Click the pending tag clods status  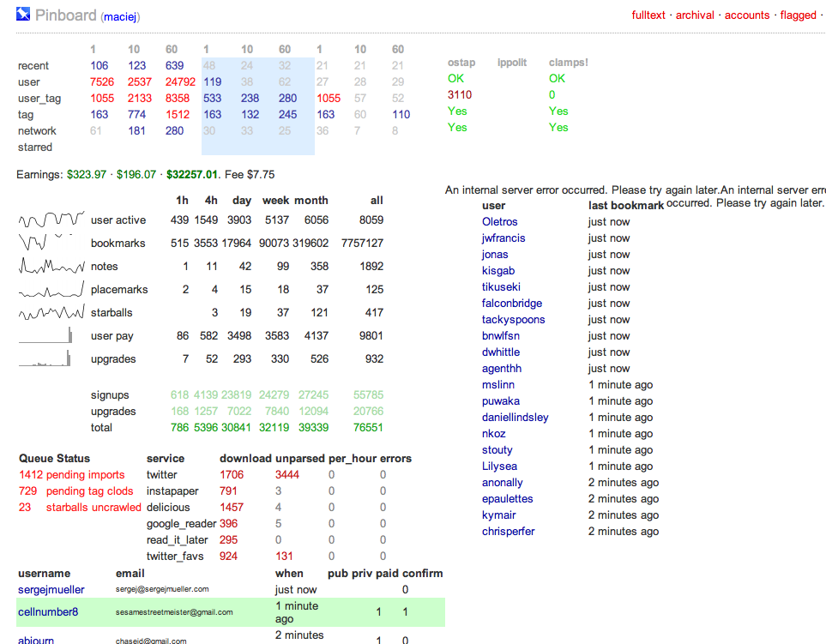coord(89,491)
